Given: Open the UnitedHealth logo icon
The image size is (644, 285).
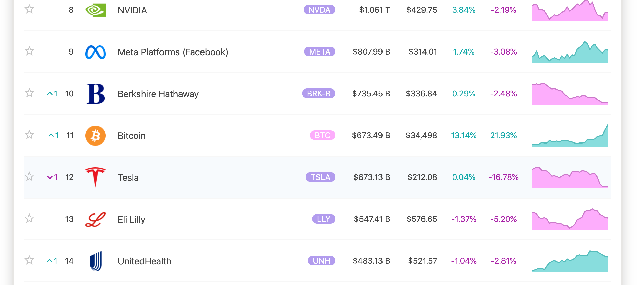Looking at the screenshot, I should pyautogui.click(x=95, y=261).
